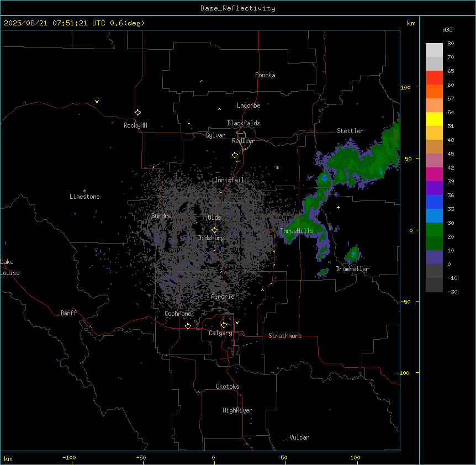Pick the slate purple 0-10 dBZ legend swatch
The image size is (476, 465).
[x=434, y=257]
